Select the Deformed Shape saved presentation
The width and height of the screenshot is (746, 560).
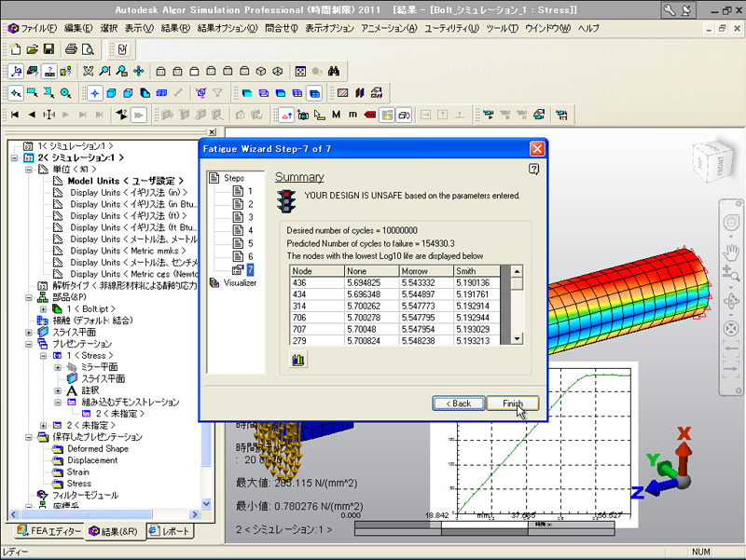[x=98, y=448]
